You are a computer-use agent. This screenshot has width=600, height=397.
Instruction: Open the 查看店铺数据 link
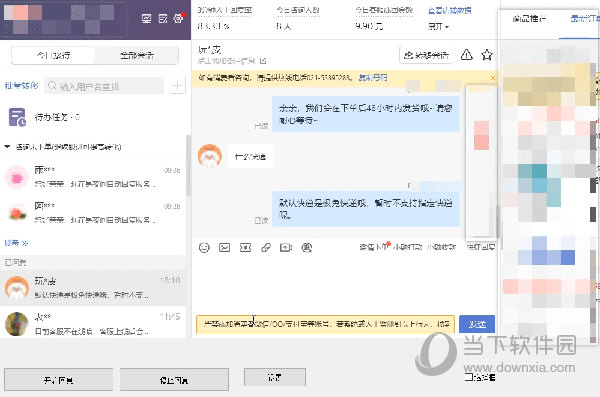450,10
